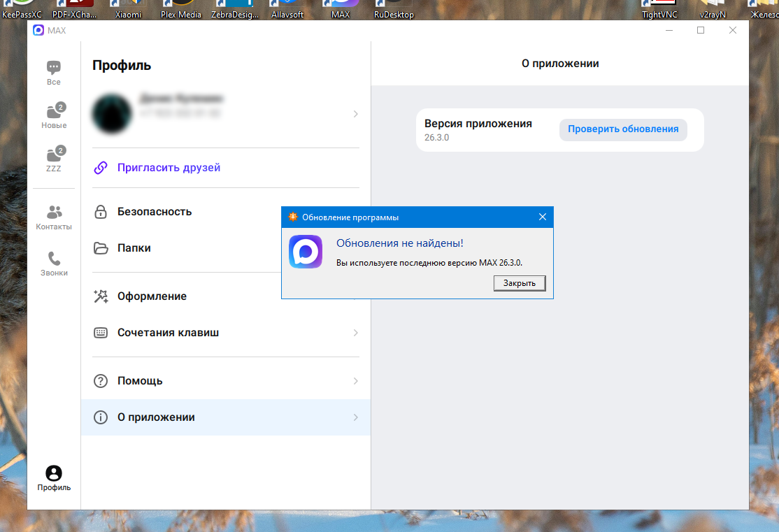Click Обновления не найдены! heading
The height and width of the screenshot is (532, 779).
click(400, 243)
